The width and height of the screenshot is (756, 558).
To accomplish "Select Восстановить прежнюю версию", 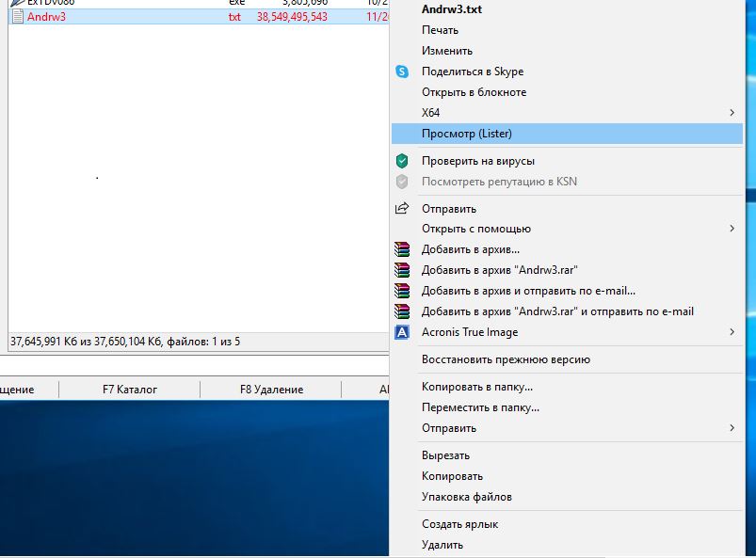I will pyautogui.click(x=506, y=359).
